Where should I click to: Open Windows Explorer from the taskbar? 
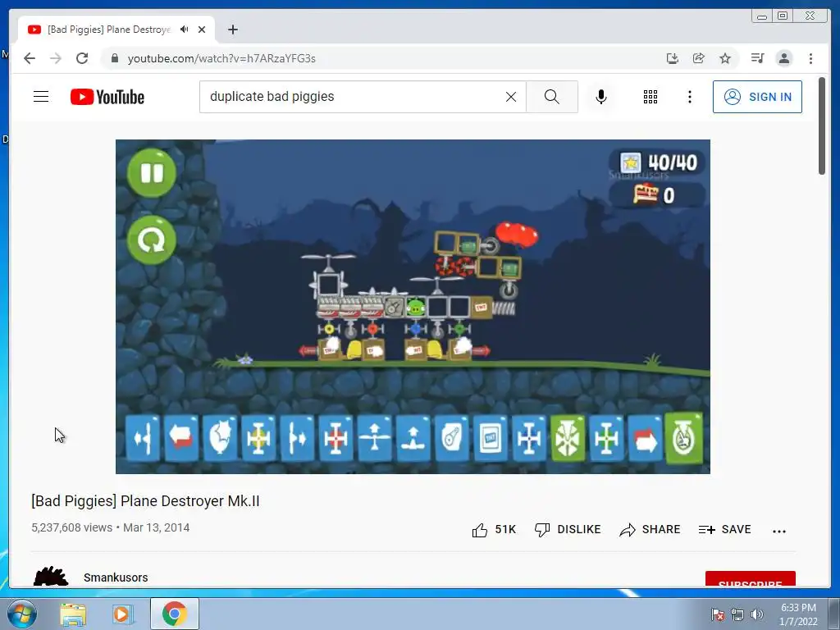[73, 614]
